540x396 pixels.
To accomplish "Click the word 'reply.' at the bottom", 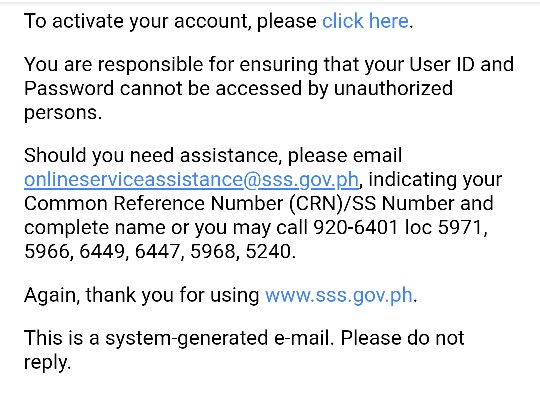I will (x=48, y=363).
